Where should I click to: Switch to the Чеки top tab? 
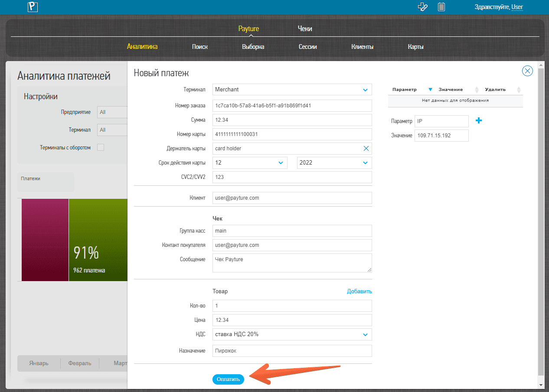pyautogui.click(x=305, y=29)
